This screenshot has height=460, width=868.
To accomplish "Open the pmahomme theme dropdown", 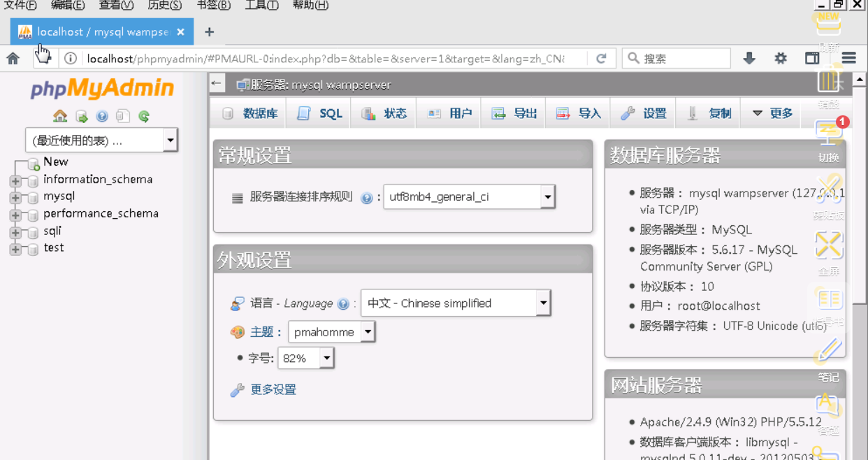I will [332, 332].
